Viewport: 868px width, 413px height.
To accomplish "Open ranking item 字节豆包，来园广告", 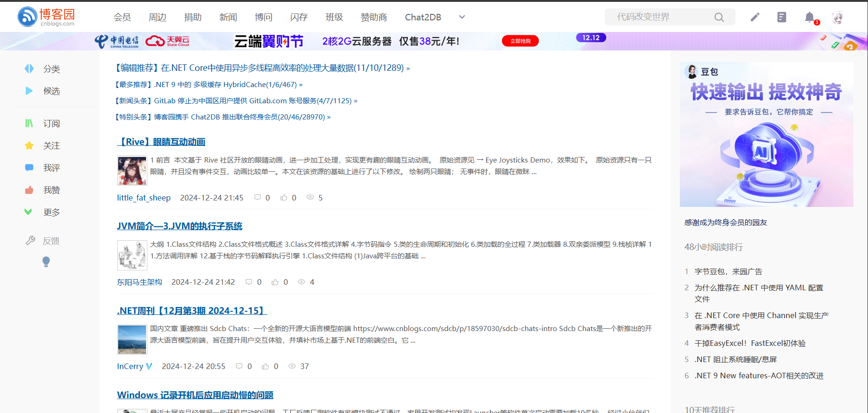I will [x=729, y=271].
